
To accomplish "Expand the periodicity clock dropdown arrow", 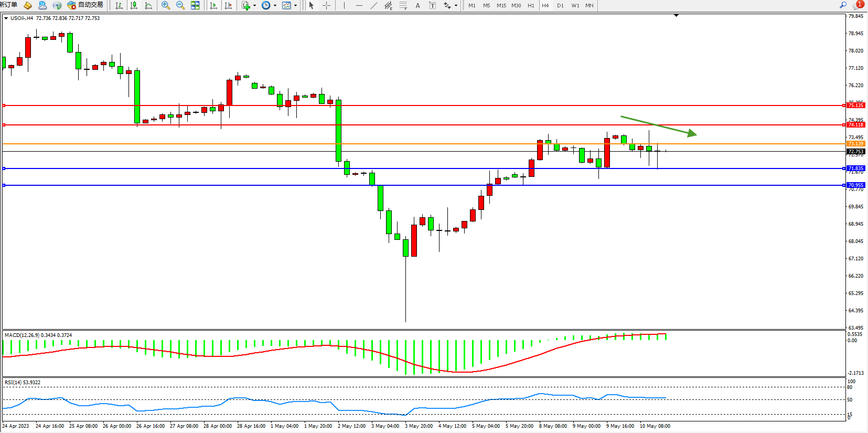I will (275, 5).
